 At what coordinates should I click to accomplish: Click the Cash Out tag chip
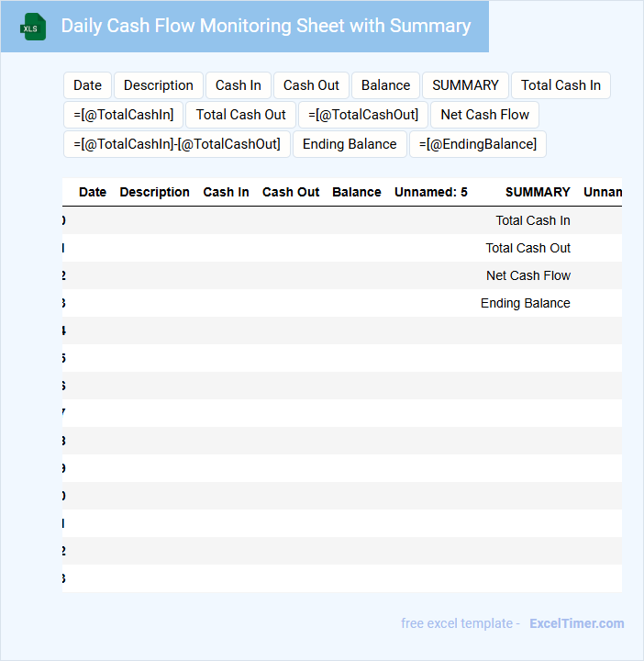pos(311,85)
